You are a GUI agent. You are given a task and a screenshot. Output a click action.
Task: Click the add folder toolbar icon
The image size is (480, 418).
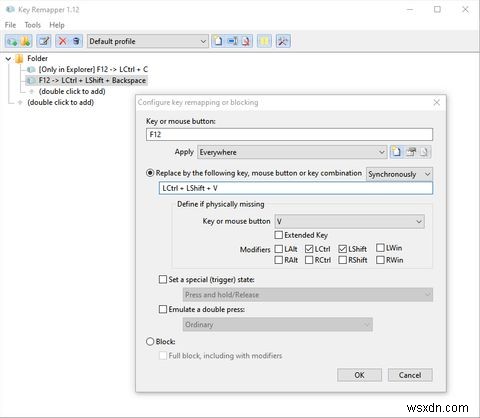coord(26,41)
